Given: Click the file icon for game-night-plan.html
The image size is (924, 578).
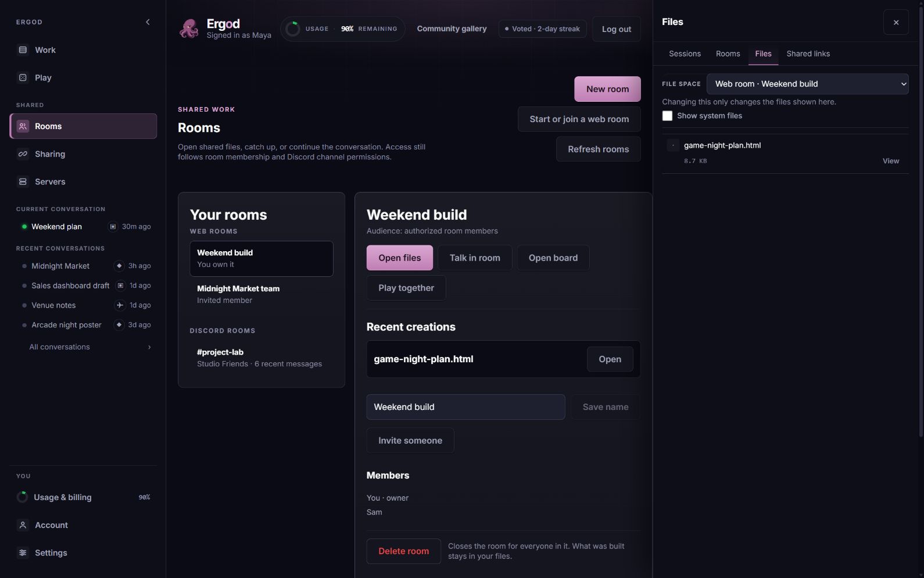Looking at the screenshot, I should pyautogui.click(x=673, y=145).
